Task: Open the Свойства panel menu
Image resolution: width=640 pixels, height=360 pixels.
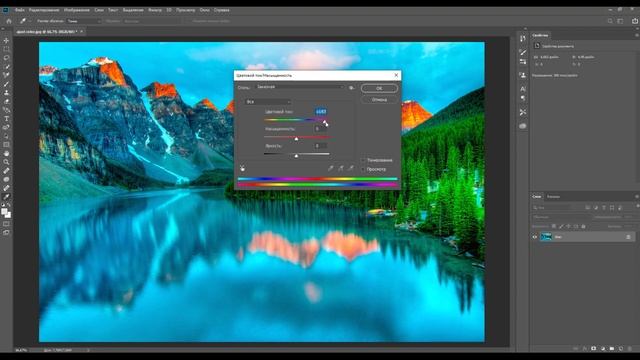Action: [636, 36]
